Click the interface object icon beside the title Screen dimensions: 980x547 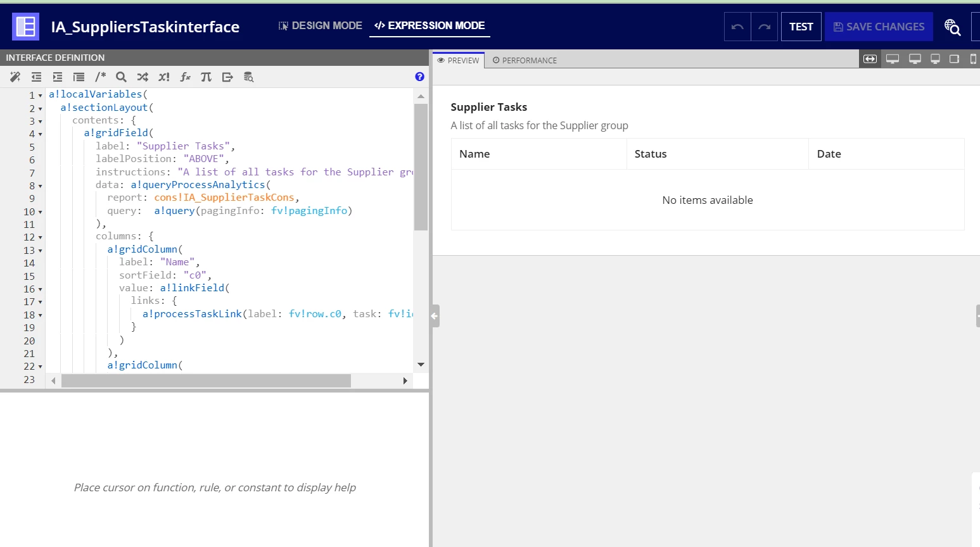click(25, 27)
